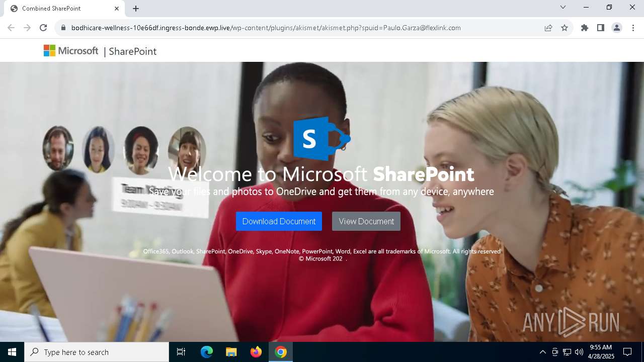Toggle the browser side panel icon
This screenshot has height=362, width=644.
click(601, 28)
